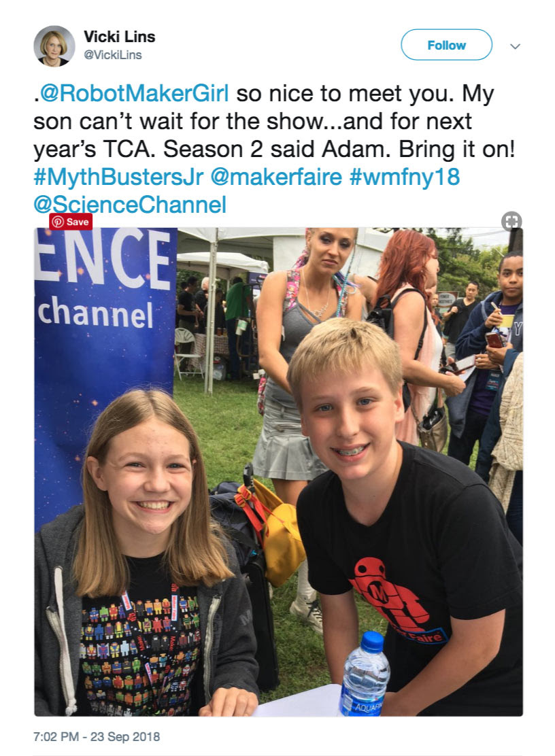Open the attached photo of two kids
This screenshot has width=555, height=756.
point(278,472)
